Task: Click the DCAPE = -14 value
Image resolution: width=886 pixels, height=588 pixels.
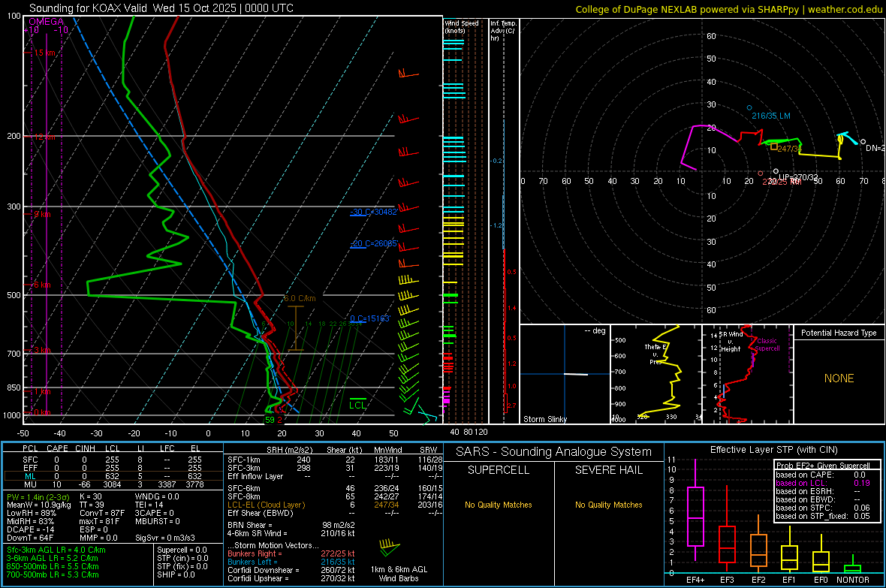Action: 31,529
